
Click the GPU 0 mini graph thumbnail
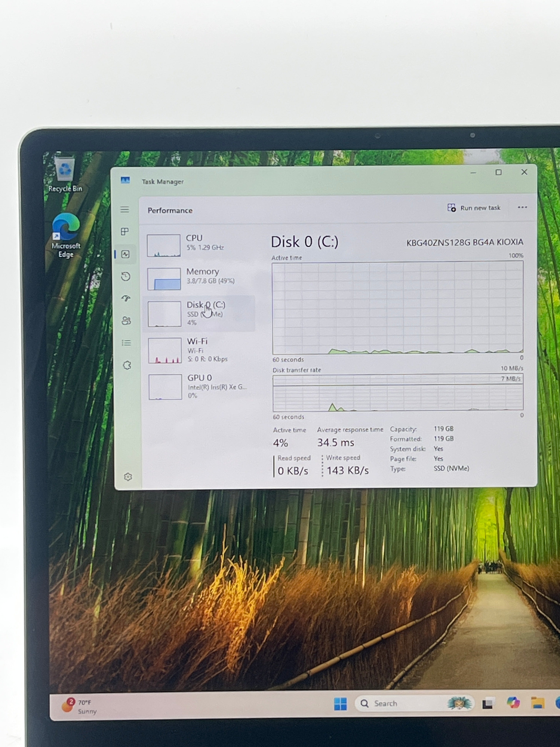[x=165, y=387]
